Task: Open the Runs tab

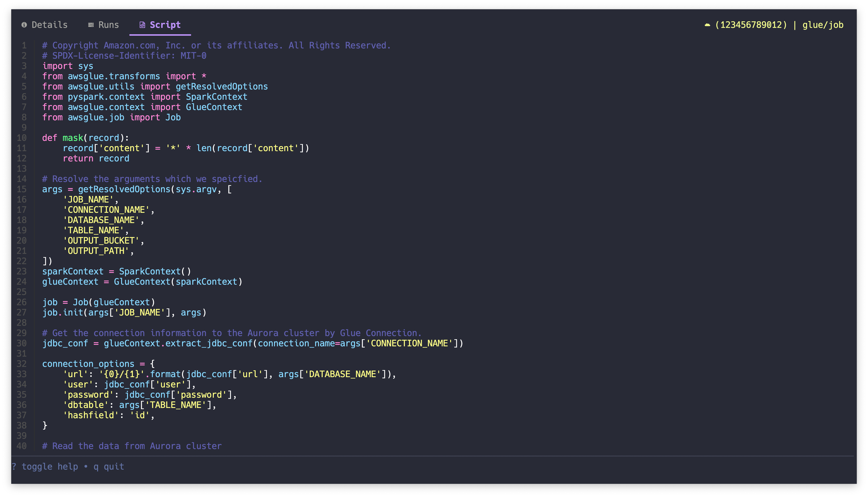Action: [103, 25]
